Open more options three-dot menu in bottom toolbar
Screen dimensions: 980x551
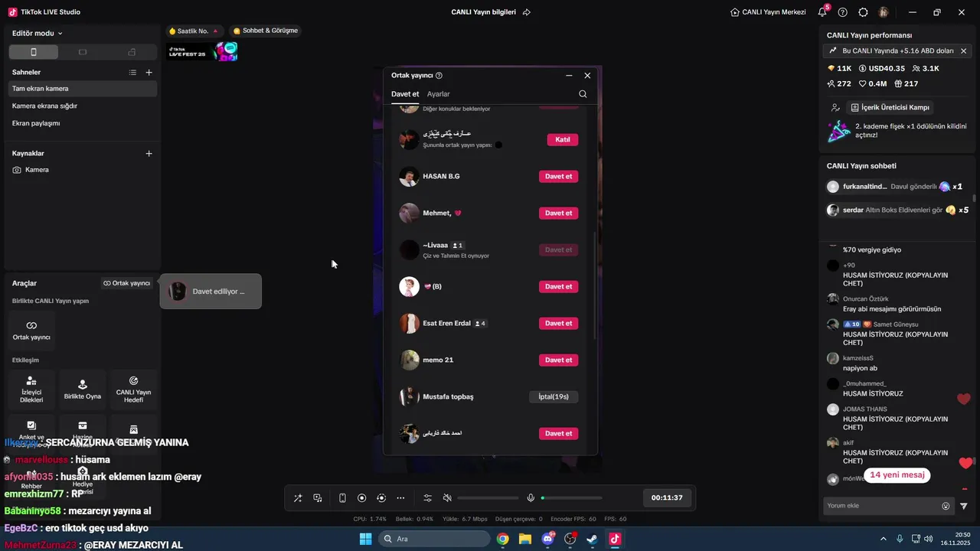tap(400, 498)
